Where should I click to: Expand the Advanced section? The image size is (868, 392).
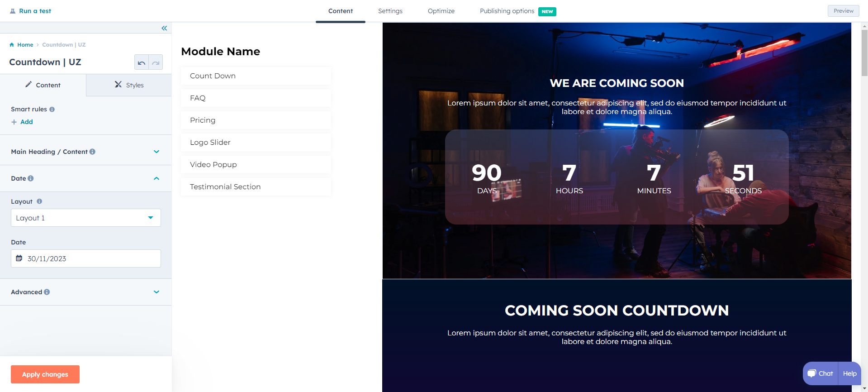[157, 292]
